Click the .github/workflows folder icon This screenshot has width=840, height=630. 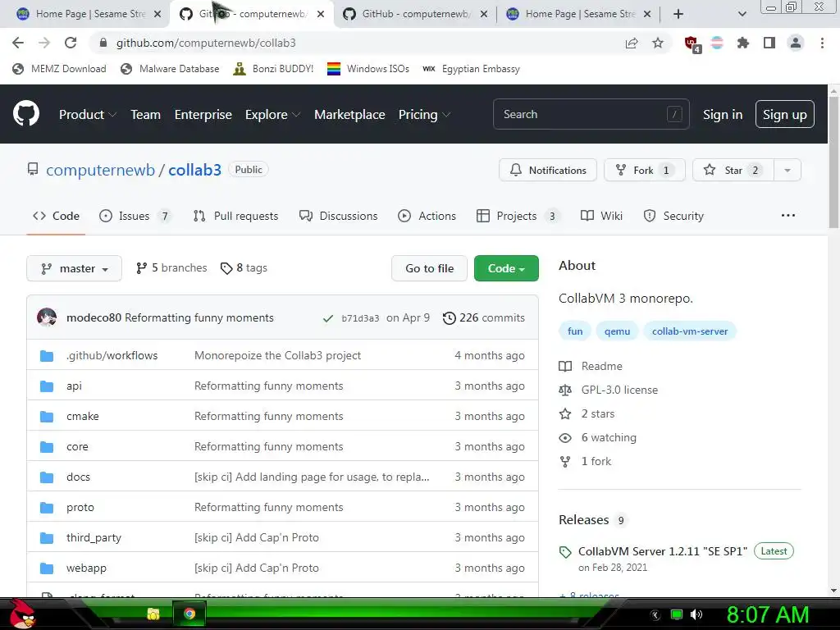47,356
